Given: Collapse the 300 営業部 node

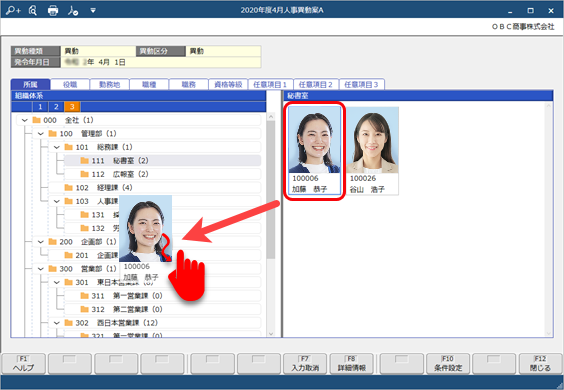Looking at the screenshot, I should coord(41,269).
